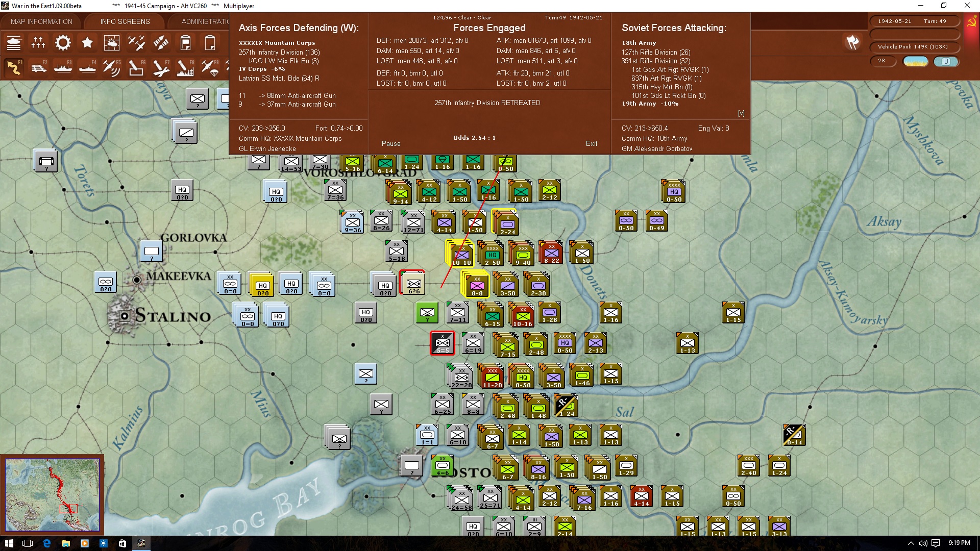The image size is (980, 551).
Task: Toggle F1 move mode
Action: click(x=14, y=67)
